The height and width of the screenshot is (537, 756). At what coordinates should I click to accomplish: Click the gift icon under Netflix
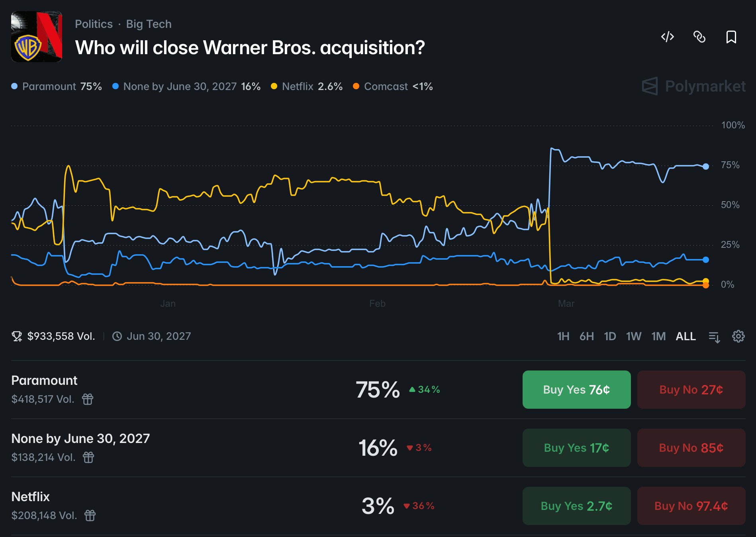90,515
